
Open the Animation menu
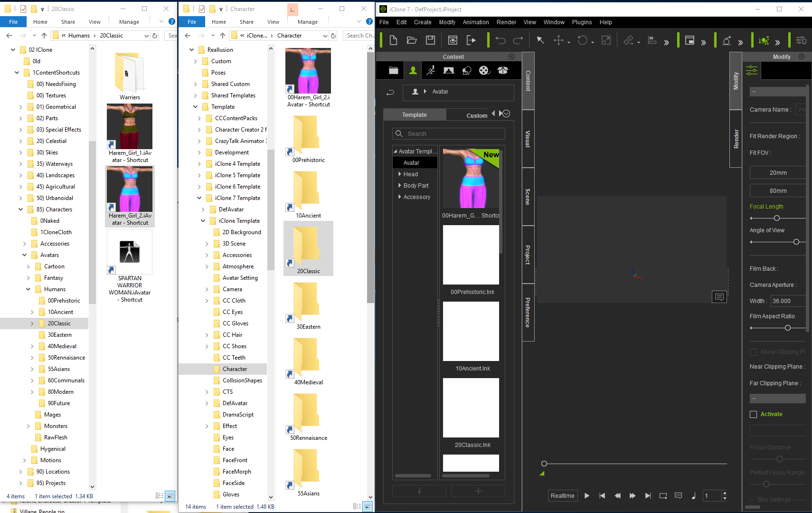click(x=475, y=22)
